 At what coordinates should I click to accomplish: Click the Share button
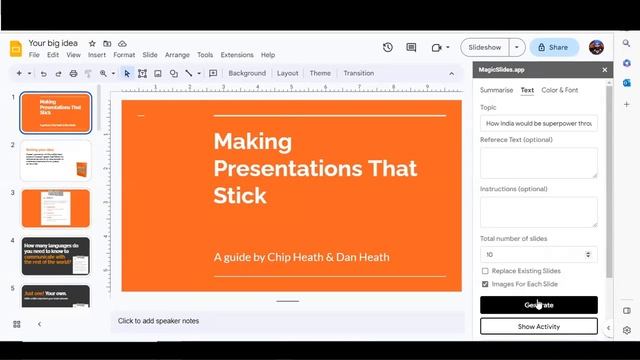(x=554, y=47)
